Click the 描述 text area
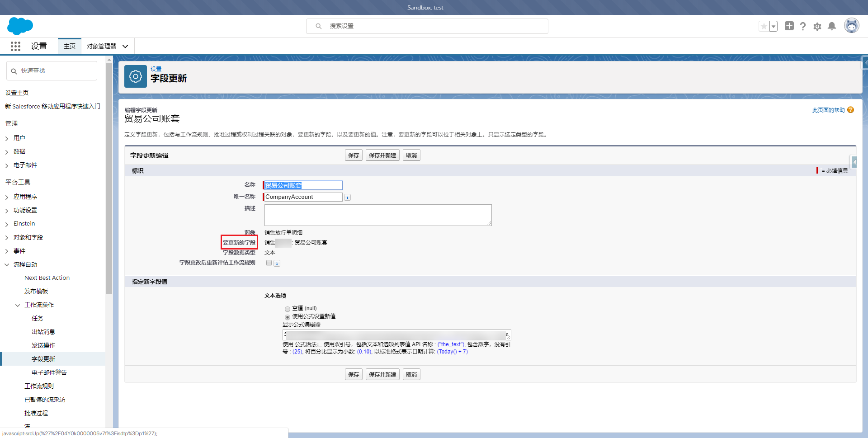This screenshot has height=438, width=868. coord(378,215)
